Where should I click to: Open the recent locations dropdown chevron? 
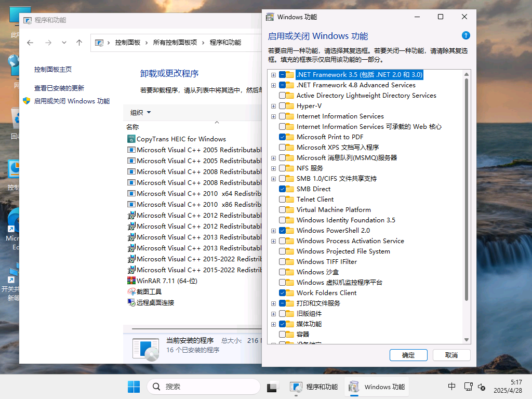[64, 43]
